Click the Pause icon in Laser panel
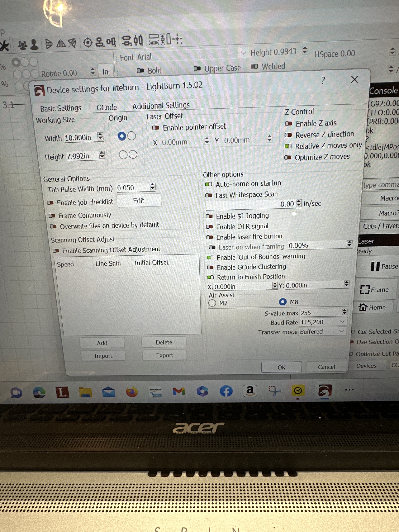This screenshot has width=399, height=532. [375, 266]
